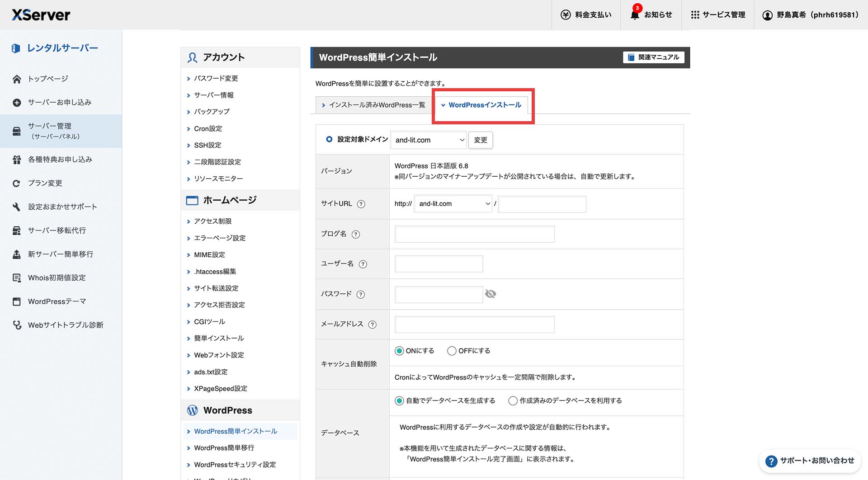Viewport: 868px width, 480px height.
Task: Click the gift icon for 各種特典お申し込み
Action: (17, 160)
